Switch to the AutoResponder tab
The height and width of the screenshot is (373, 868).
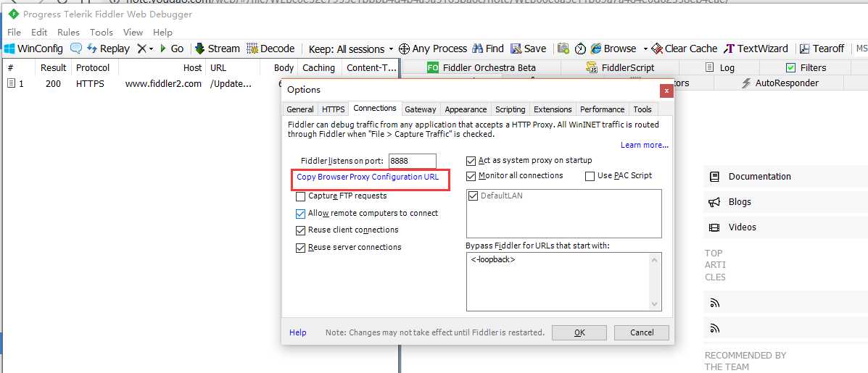point(780,83)
